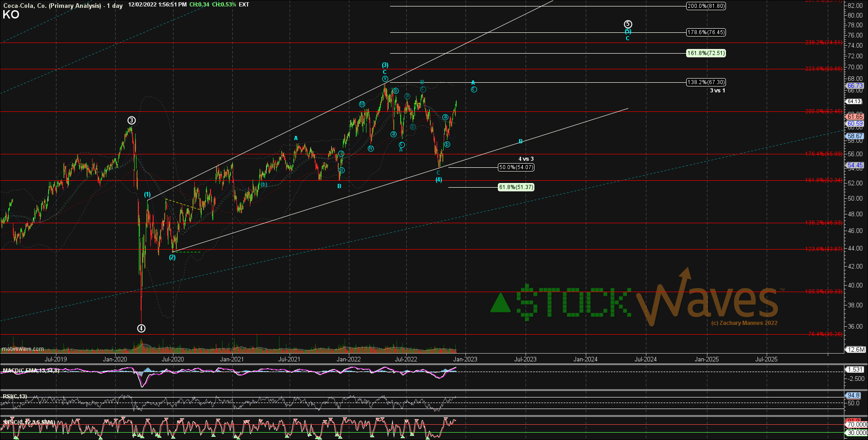Click the Jul-2020 date on the time axis
Screen dimensions: 868x440
pyautogui.click(x=173, y=359)
